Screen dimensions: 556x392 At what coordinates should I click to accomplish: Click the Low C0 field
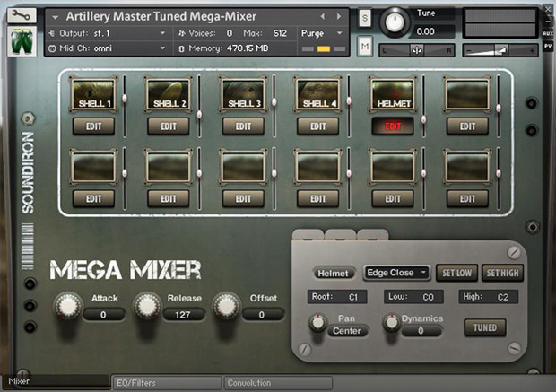tap(413, 297)
